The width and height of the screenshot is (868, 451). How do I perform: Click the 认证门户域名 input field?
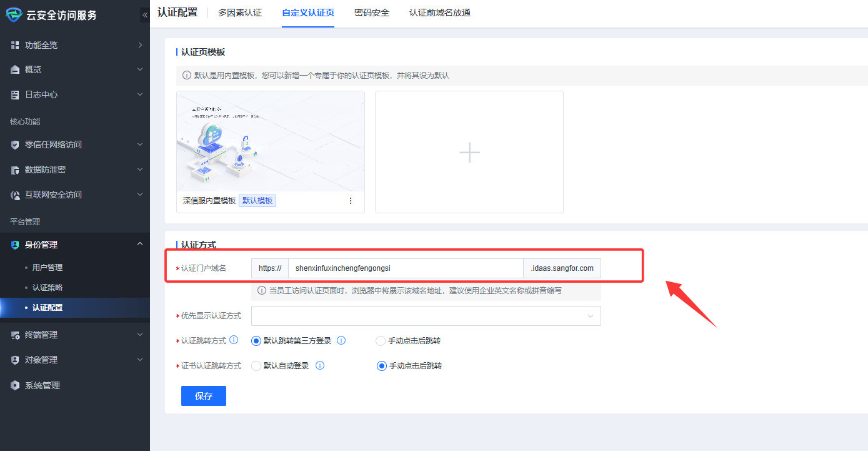[x=405, y=268]
